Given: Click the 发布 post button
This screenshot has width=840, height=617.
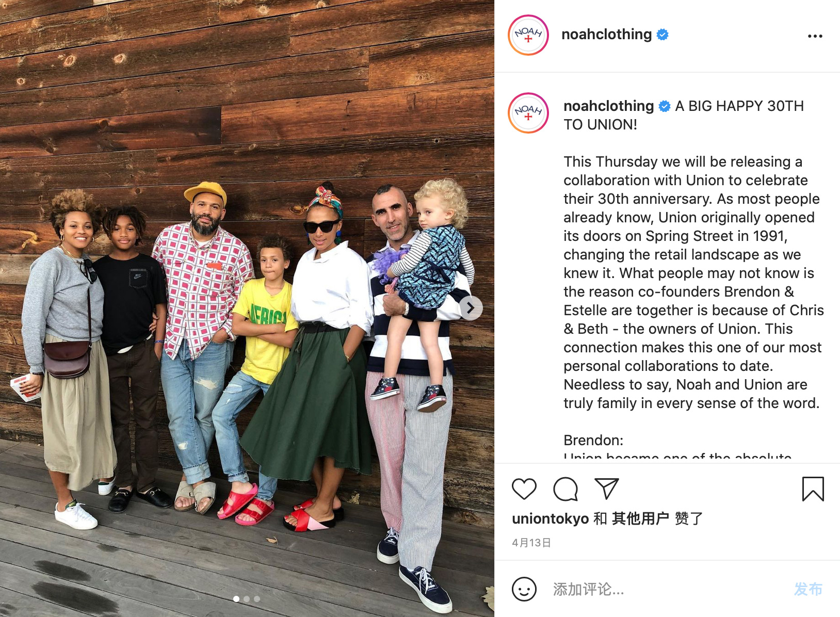Looking at the screenshot, I should [808, 589].
